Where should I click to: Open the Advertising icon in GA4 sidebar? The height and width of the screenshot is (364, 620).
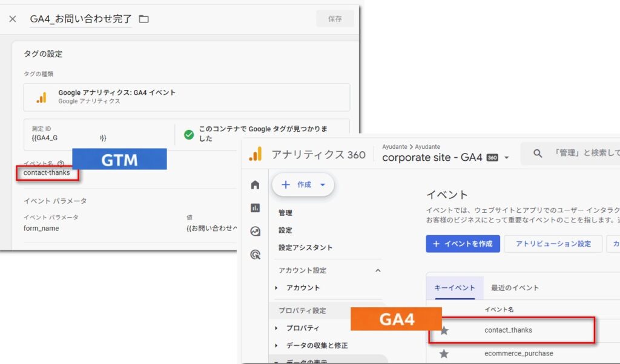pyautogui.click(x=256, y=255)
